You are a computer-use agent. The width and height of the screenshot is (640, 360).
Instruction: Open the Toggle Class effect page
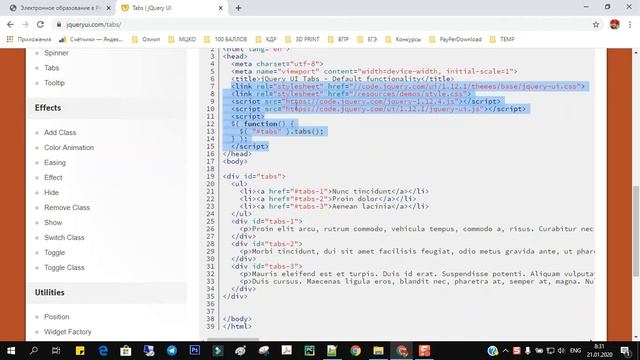pos(64,268)
